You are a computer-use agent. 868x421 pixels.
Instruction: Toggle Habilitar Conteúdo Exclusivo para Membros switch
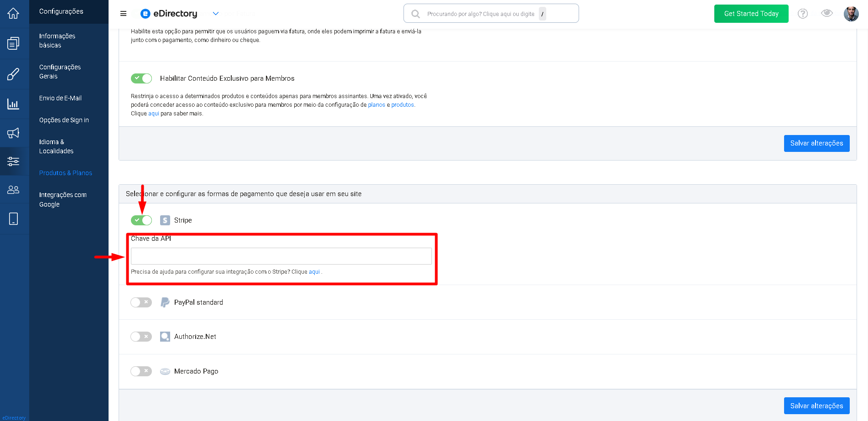[x=141, y=78]
